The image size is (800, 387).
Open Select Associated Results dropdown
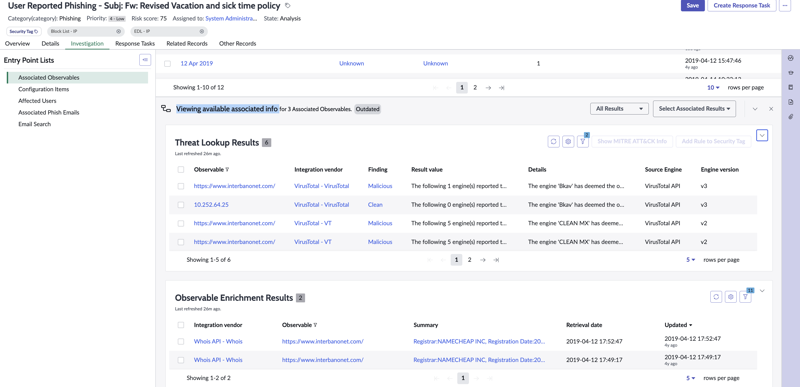(694, 109)
